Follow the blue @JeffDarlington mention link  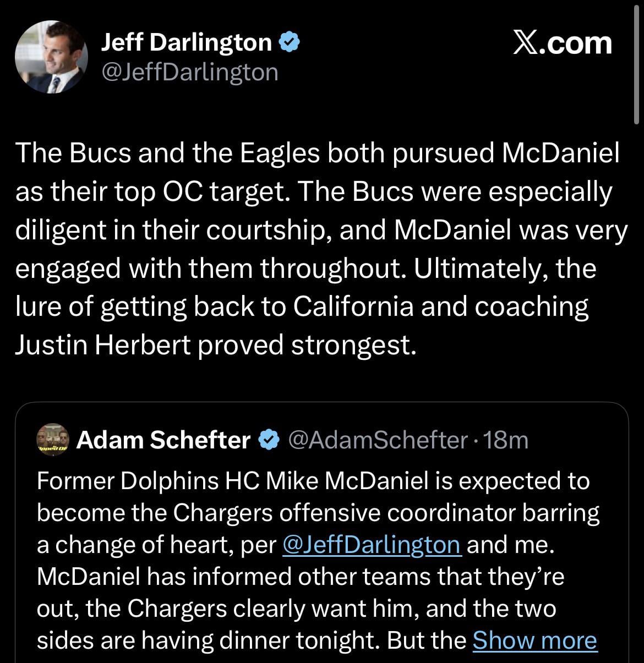(372, 544)
